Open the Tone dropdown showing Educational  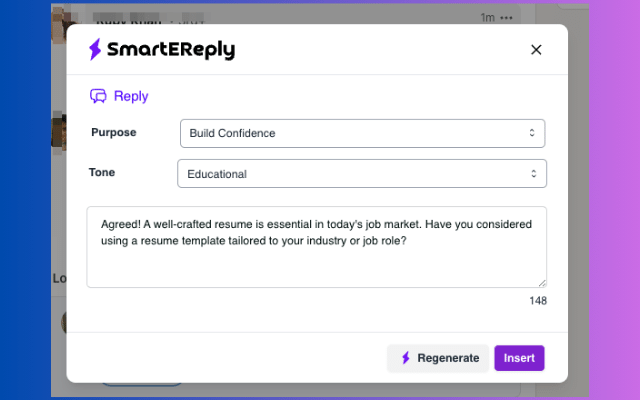[362, 174]
